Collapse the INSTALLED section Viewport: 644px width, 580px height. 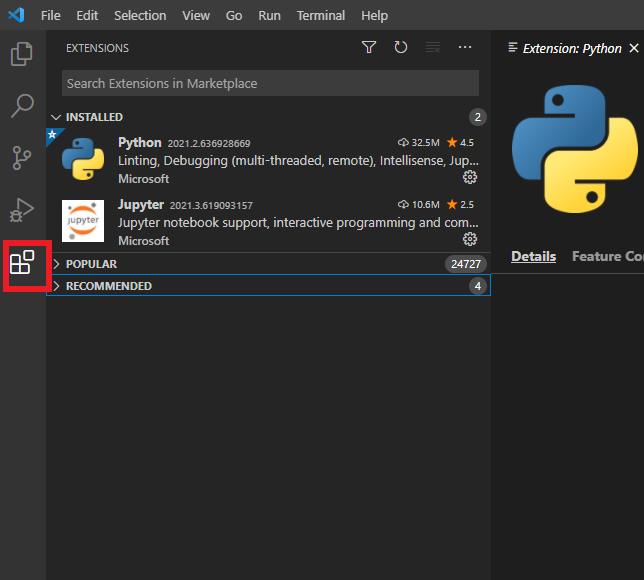point(56,117)
